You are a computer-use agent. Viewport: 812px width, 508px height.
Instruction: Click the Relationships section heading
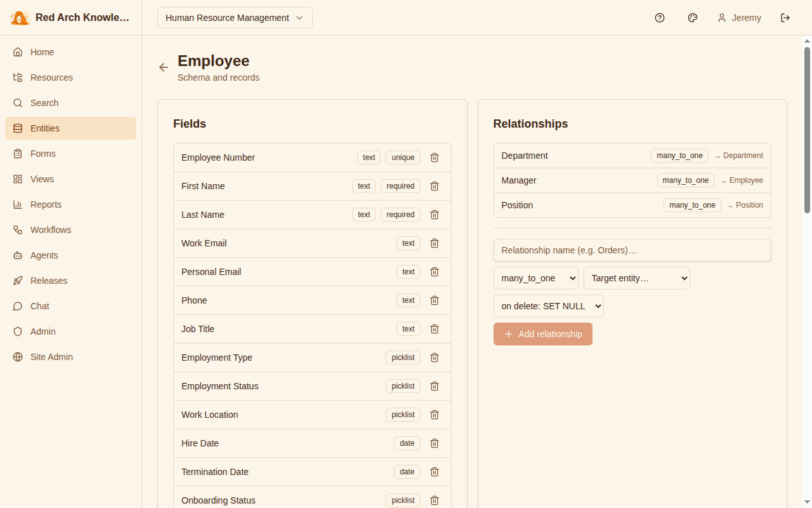click(x=530, y=124)
